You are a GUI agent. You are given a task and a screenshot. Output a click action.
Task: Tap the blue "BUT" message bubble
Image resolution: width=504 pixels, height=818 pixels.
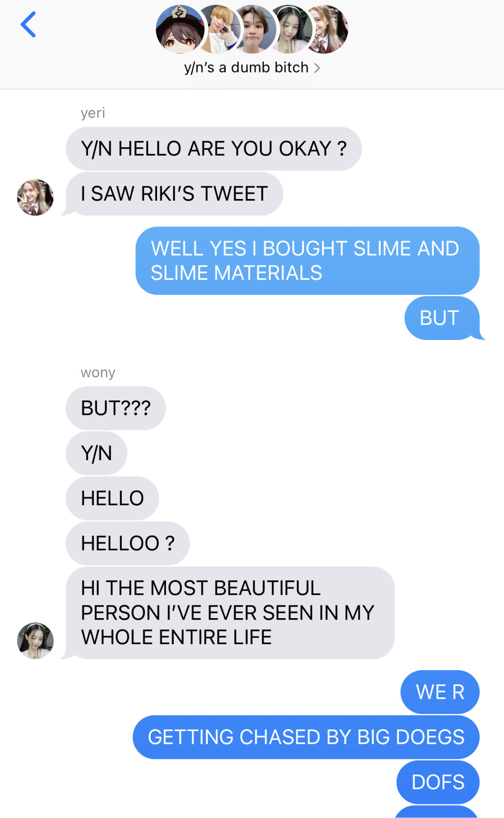[442, 318]
